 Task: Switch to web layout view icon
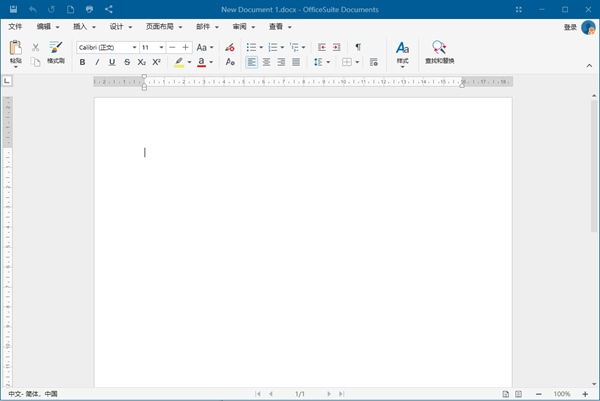(518, 394)
